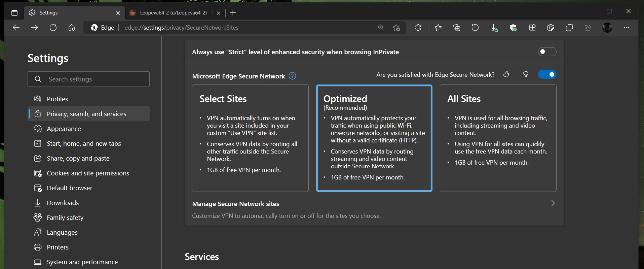Open Appearance settings section

tap(64, 129)
